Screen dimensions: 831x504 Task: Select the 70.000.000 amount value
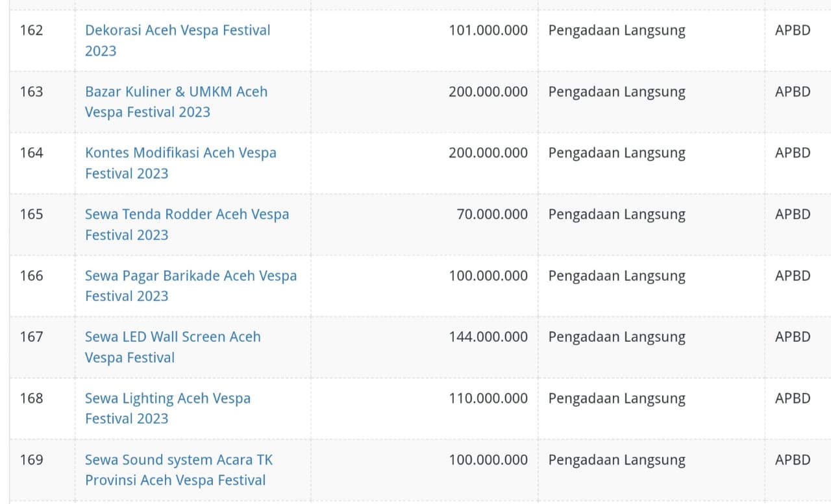pyautogui.click(x=492, y=215)
